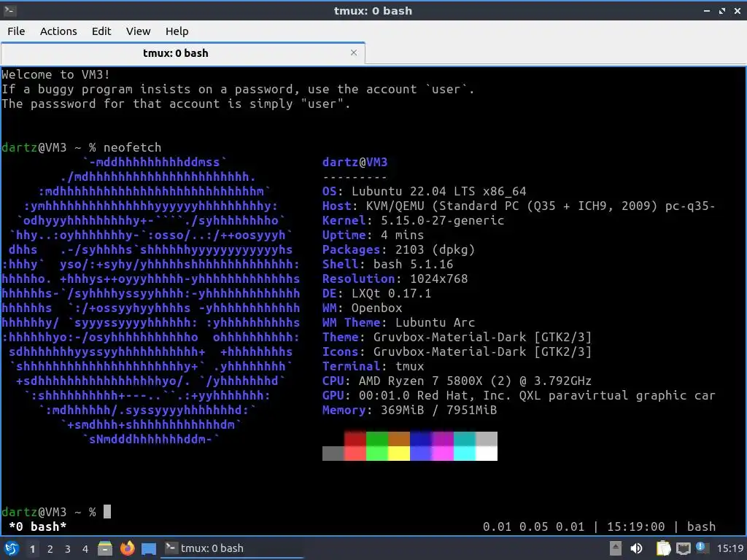747x560 pixels.
Task: Open the network tray icon
Action: (x=683, y=548)
